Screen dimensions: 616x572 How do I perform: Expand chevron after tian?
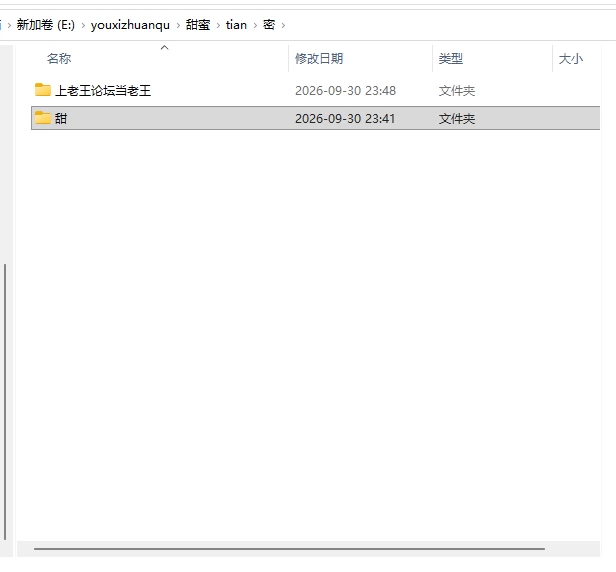[x=255, y=26]
